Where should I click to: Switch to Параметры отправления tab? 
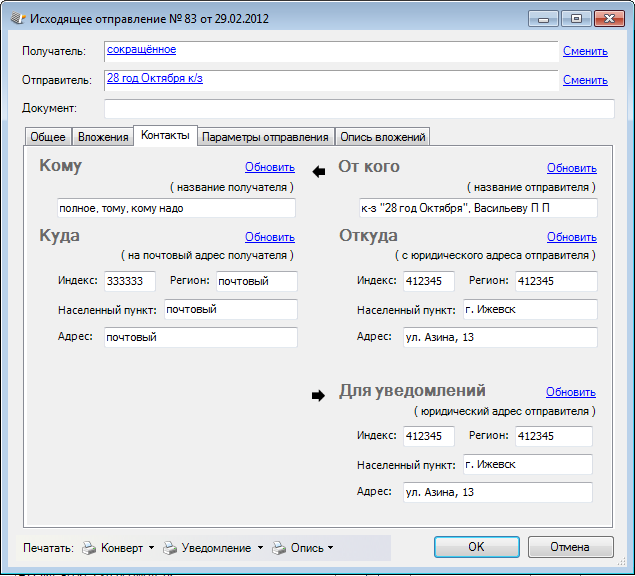265,137
